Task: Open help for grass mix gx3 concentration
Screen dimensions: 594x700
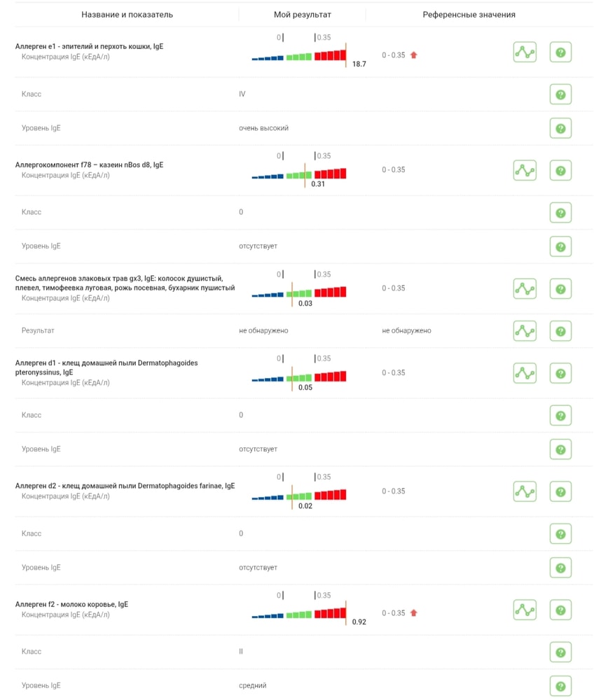Action: point(560,288)
